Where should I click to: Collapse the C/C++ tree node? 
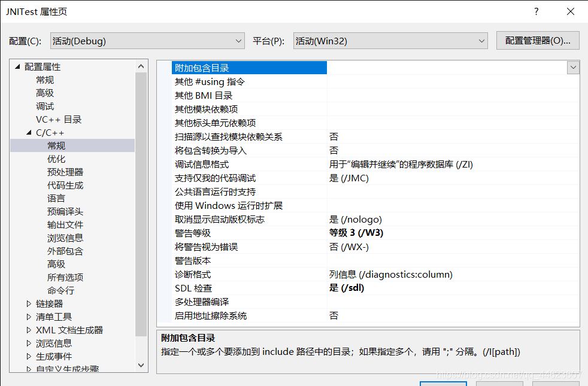click(x=29, y=133)
